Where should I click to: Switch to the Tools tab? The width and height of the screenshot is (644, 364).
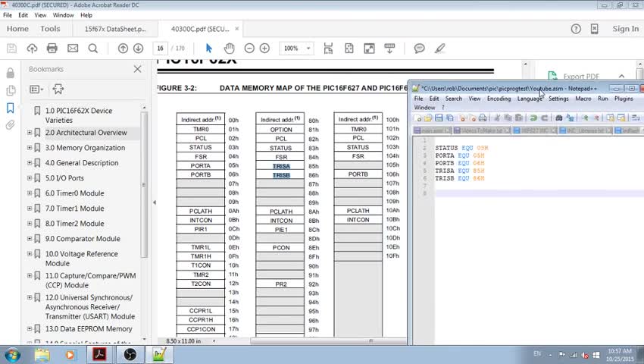(x=50, y=29)
